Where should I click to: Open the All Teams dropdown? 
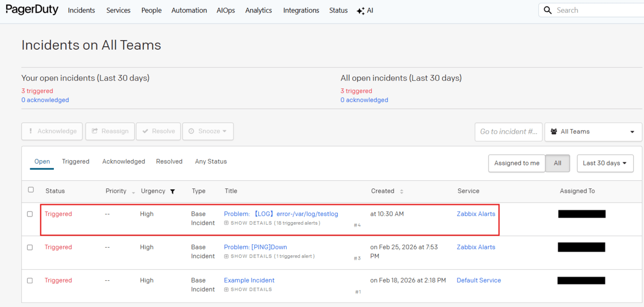pyautogui.click(x=593, y=132)
